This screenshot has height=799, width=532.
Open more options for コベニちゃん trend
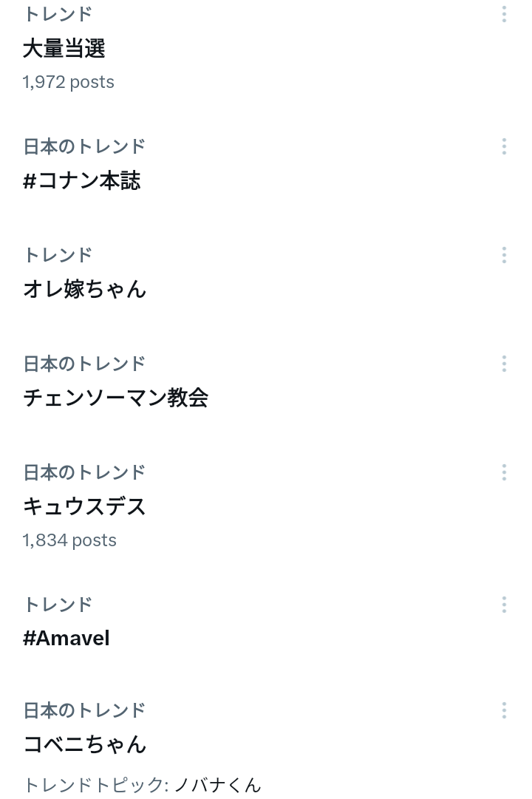tap(504, 710)
